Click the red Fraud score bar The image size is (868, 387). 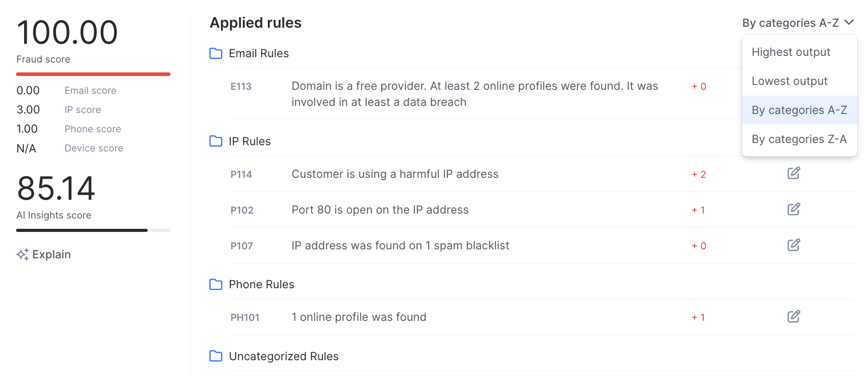(x=93, y=74)
